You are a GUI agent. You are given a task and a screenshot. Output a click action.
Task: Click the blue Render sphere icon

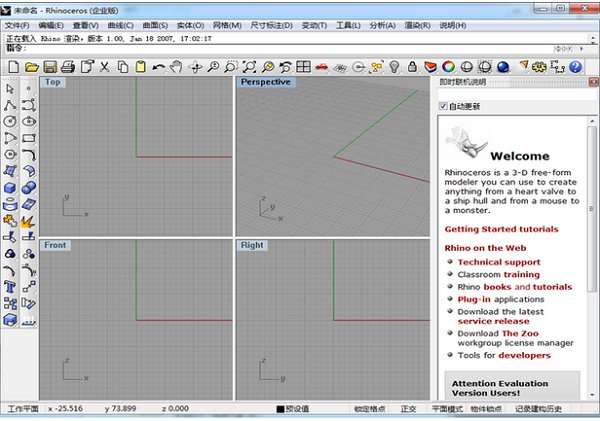click(x=504, y=67)
